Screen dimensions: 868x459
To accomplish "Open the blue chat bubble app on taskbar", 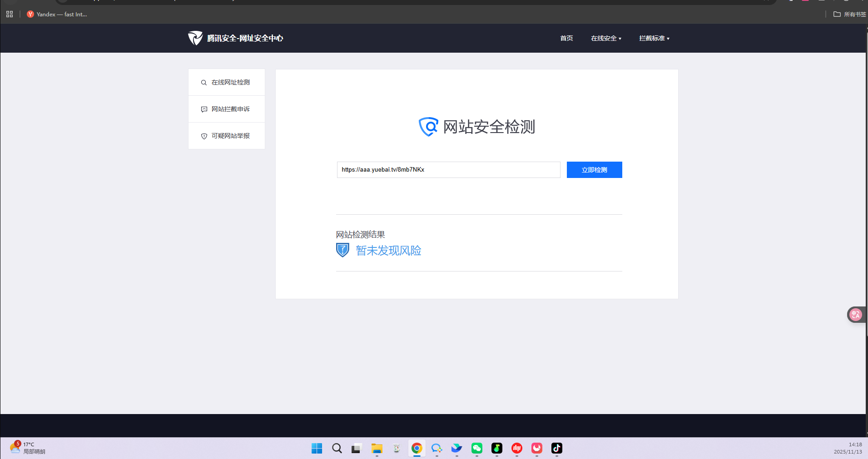I will pos(436,448).
